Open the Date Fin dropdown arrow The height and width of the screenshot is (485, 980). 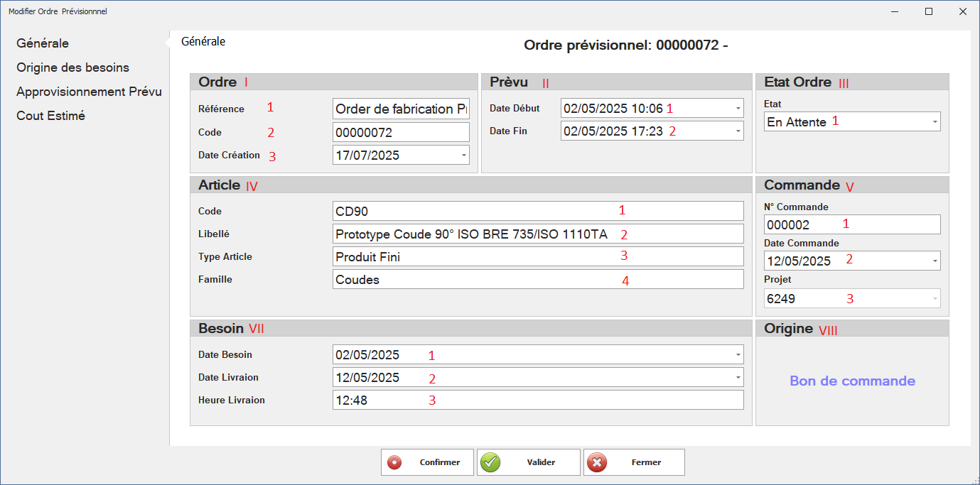point(738,131)
